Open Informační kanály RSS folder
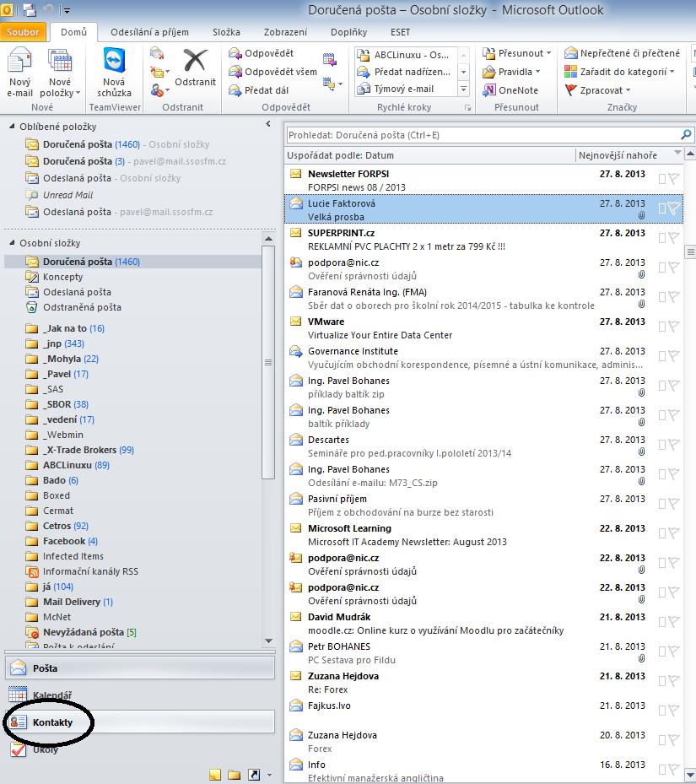Screen dimensions: 696x784 (90, 571)
